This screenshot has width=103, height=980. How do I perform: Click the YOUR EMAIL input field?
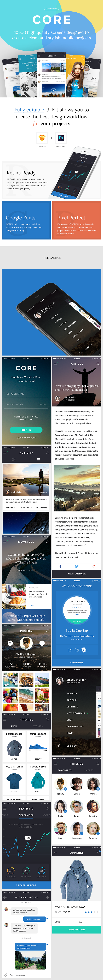point(26,394)
